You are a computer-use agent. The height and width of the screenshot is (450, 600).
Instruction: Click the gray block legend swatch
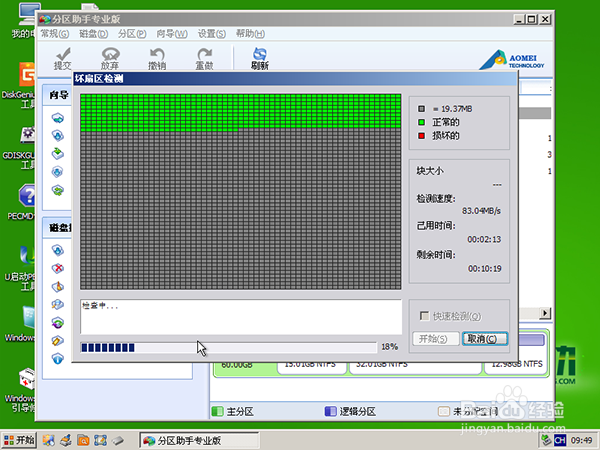tap(422, 109)
